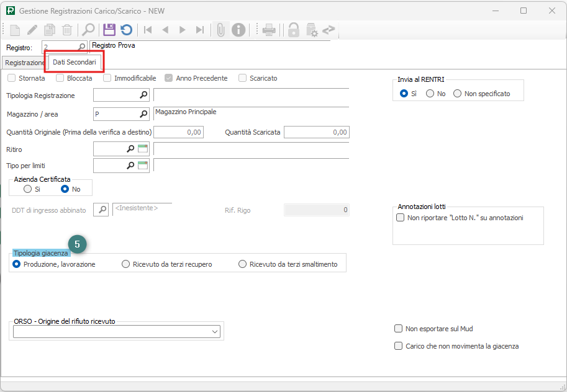Enable the Stornata checkbox
This screenshot has height=392, width=567.
12,78
